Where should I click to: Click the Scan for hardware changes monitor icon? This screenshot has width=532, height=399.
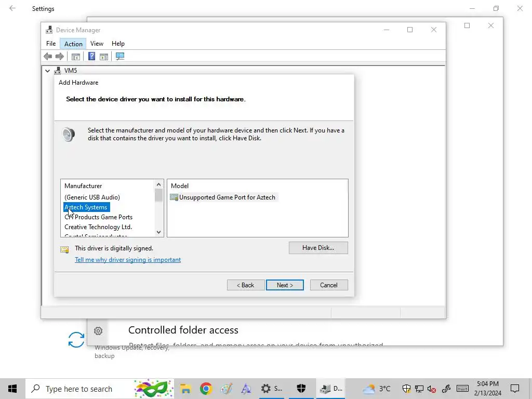coord(120,56)
